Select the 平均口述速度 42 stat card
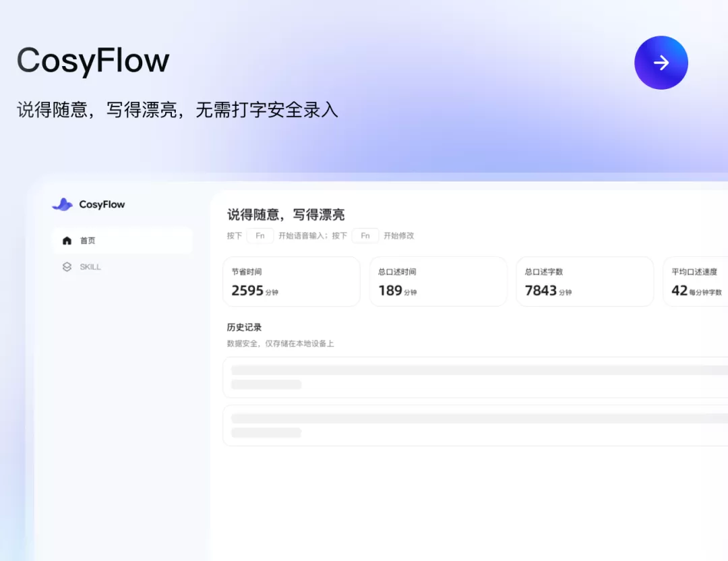 [x=696, y=281]
